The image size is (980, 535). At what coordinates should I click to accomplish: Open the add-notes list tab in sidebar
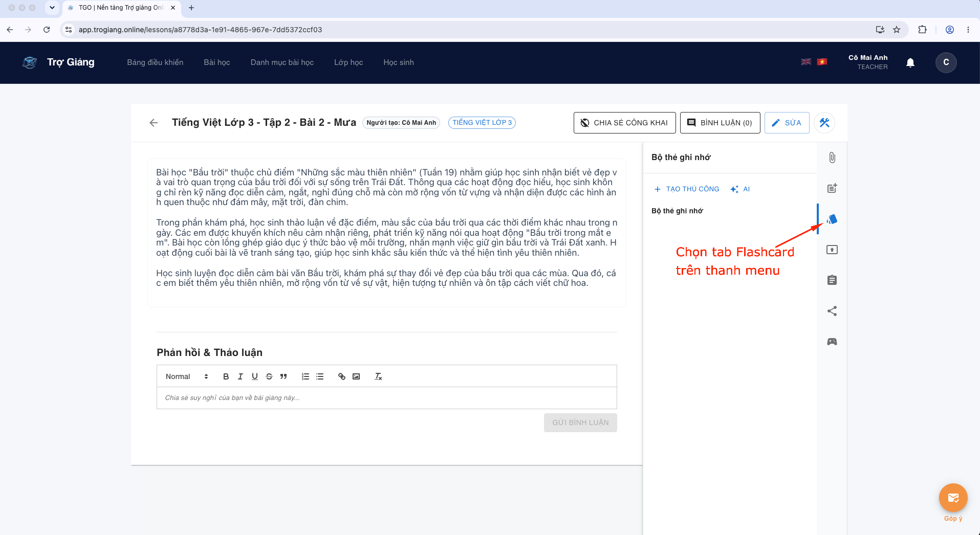832,188
